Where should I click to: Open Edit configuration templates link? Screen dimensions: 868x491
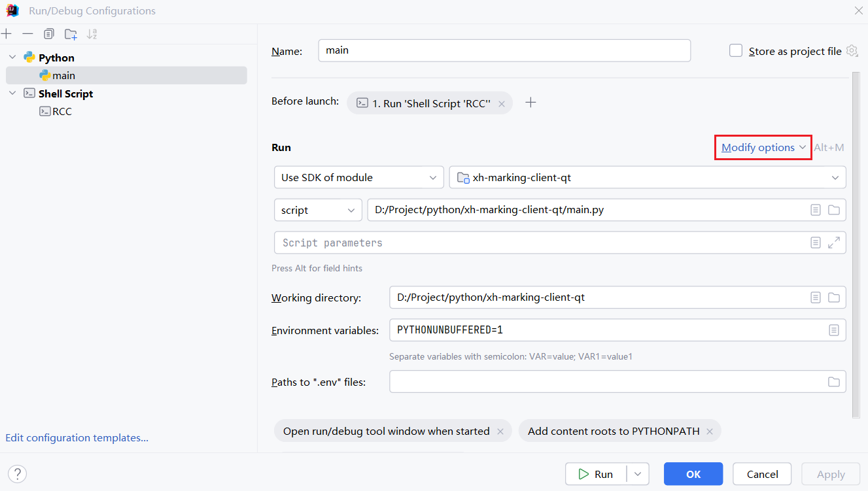click(77, 438)
